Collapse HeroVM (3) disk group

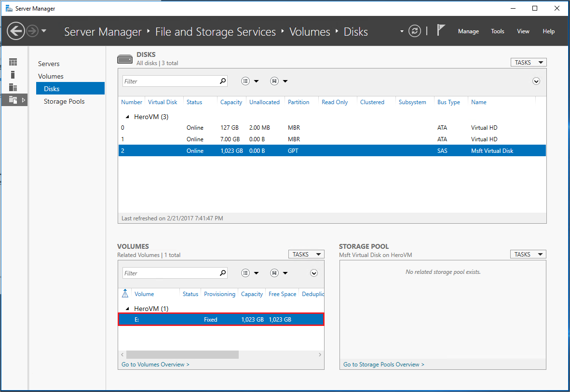tap(127, 117)
